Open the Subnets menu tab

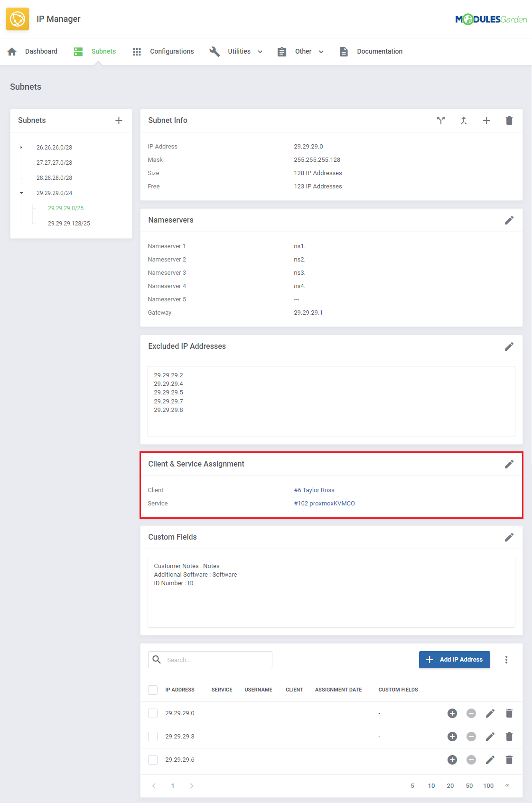103,51
